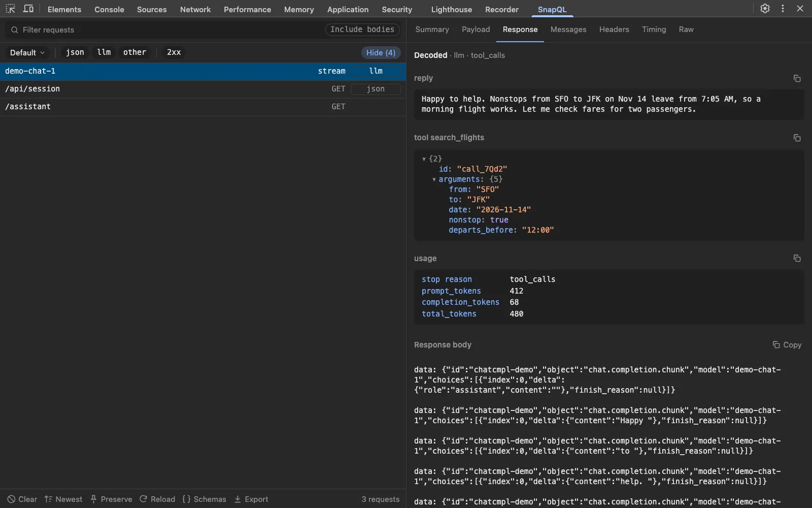Viewport: 812px width, 508px height.
Task: Collapse the arguments {5} node
Action: [434, 179]
